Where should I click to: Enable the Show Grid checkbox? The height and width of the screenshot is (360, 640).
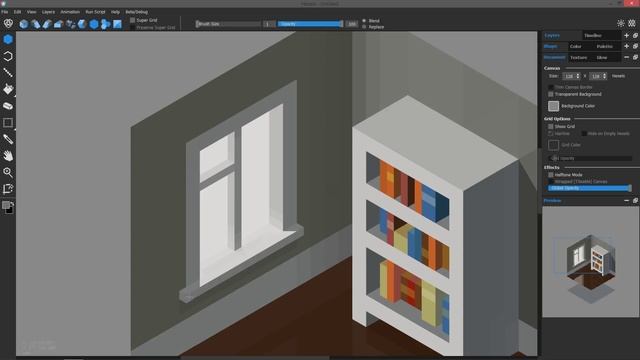tap(551, 127)
